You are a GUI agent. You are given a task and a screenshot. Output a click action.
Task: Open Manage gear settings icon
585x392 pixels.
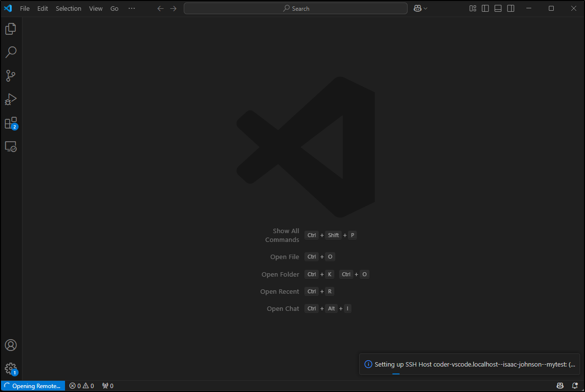11,369
